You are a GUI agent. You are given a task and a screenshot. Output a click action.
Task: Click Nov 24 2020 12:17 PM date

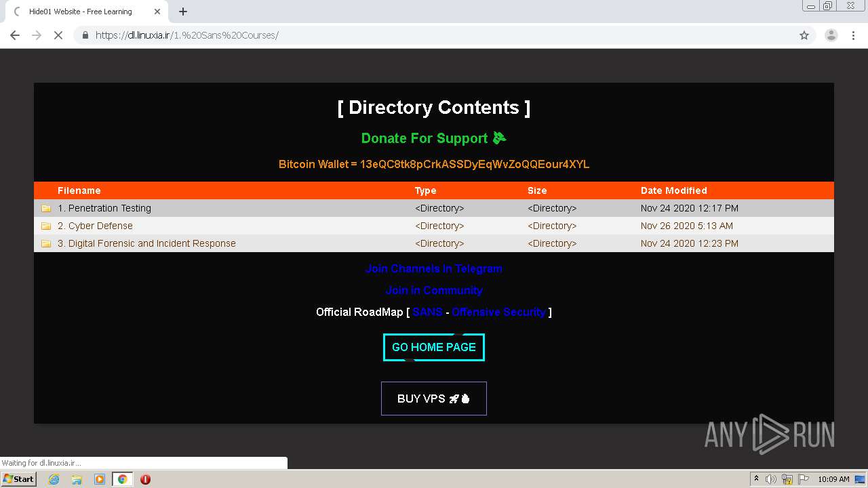click(x=690, y=208)
